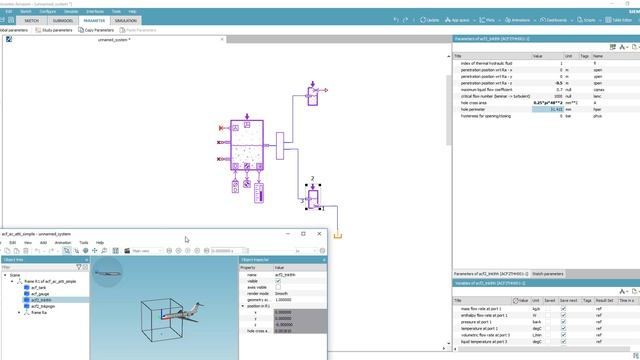Switch to the SKETCH mode tab
The height and width of the screenshot is (360, 640).
[31, 20]
